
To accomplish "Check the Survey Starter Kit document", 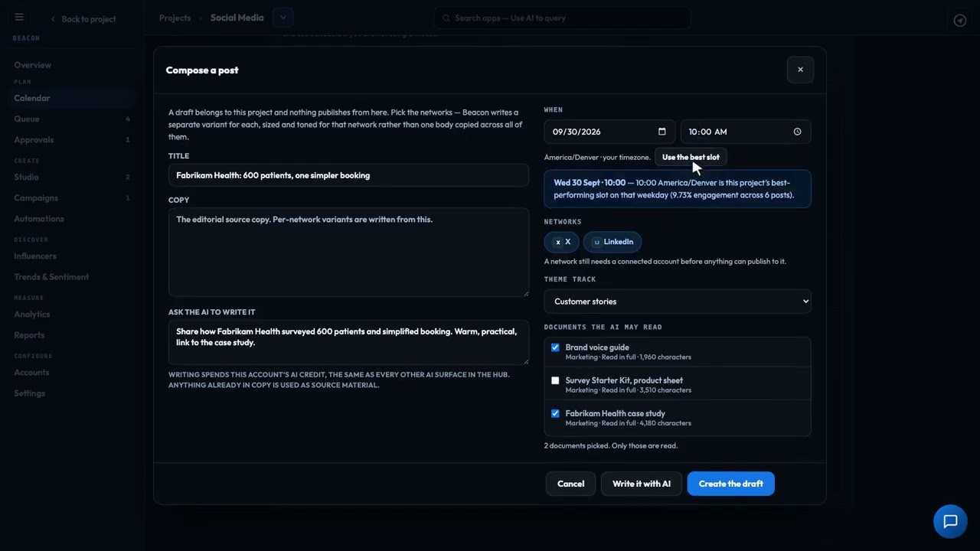I will click(555, 380).
